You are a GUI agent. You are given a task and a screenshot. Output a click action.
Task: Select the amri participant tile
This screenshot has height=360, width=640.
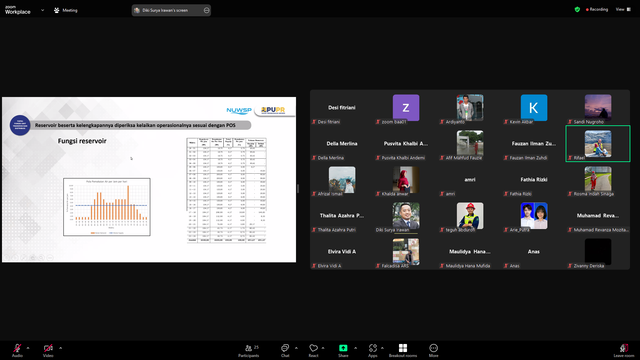tap(470, 180)
